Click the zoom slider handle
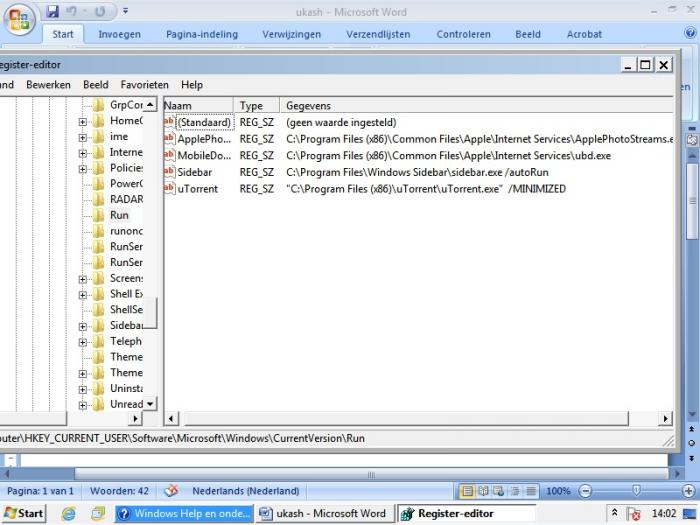The image size is (700, 525). point(637,491)
